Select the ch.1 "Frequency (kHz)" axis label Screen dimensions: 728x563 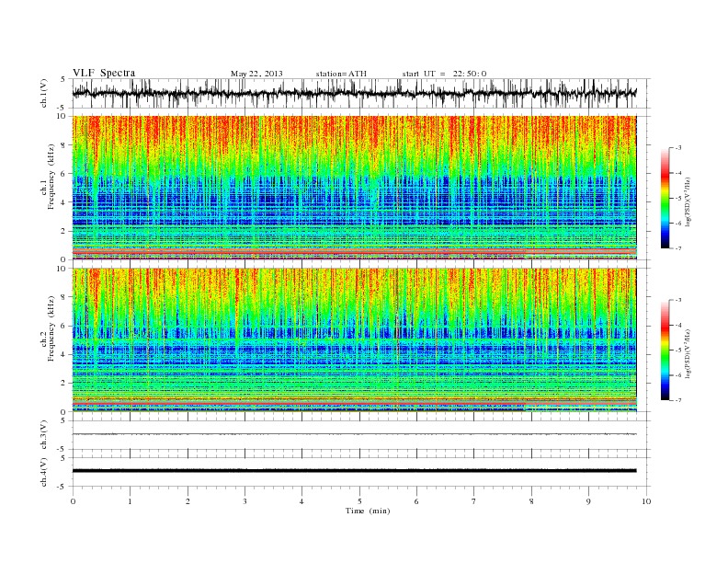(51, 177)
